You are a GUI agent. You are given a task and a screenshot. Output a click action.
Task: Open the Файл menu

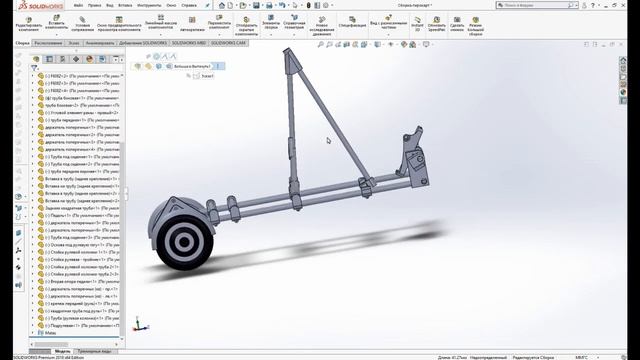[x=78, y=6]
